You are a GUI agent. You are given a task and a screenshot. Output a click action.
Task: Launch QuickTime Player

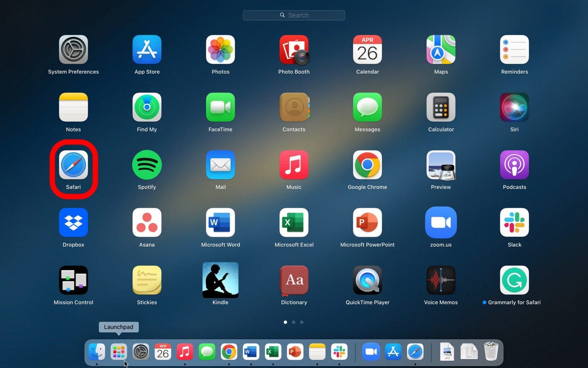(367, 280)
